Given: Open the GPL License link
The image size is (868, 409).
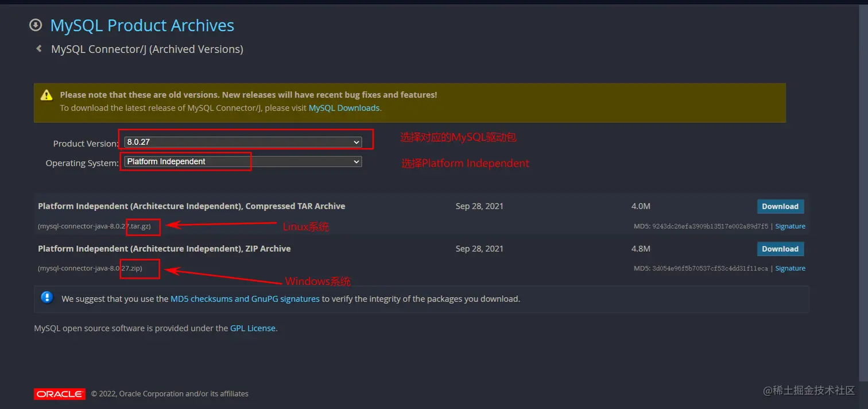Looking at the screenshot, I should [x=253, y=329].
